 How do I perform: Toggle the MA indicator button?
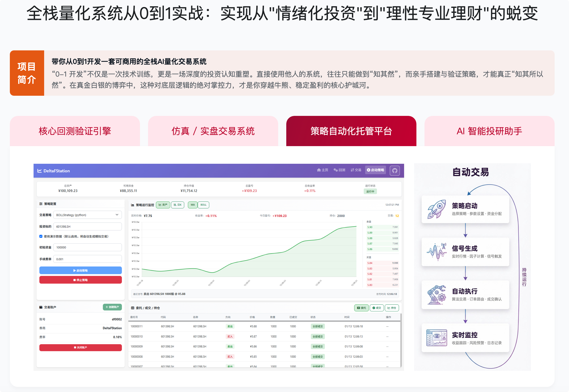click(193, 205)
